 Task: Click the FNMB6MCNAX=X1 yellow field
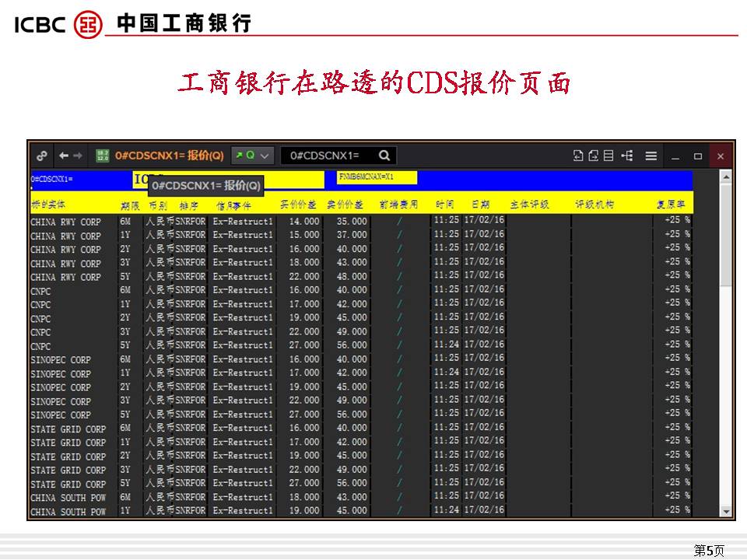point(377,177)
